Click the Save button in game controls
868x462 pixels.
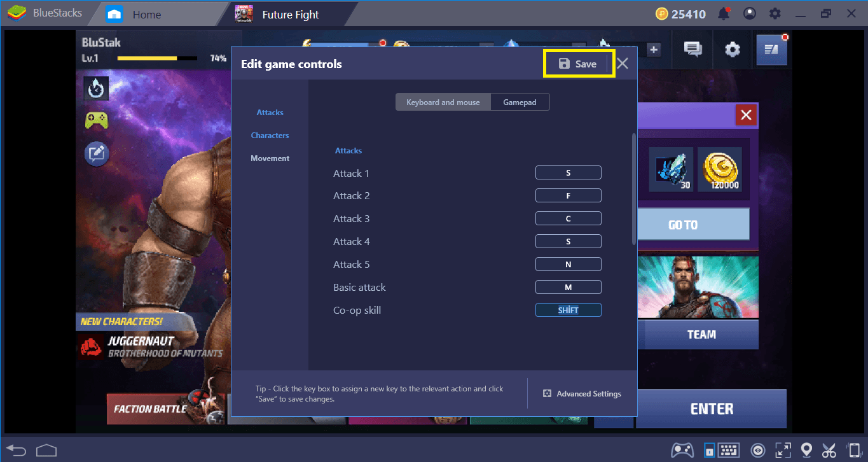pos(578,64)
